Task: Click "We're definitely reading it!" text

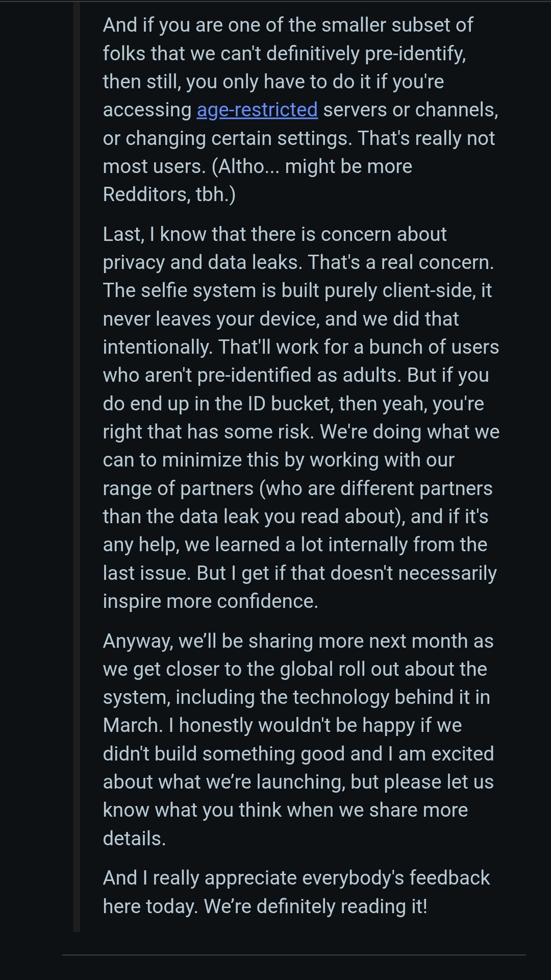Action: pyautogui.click(x=315, y=906)
